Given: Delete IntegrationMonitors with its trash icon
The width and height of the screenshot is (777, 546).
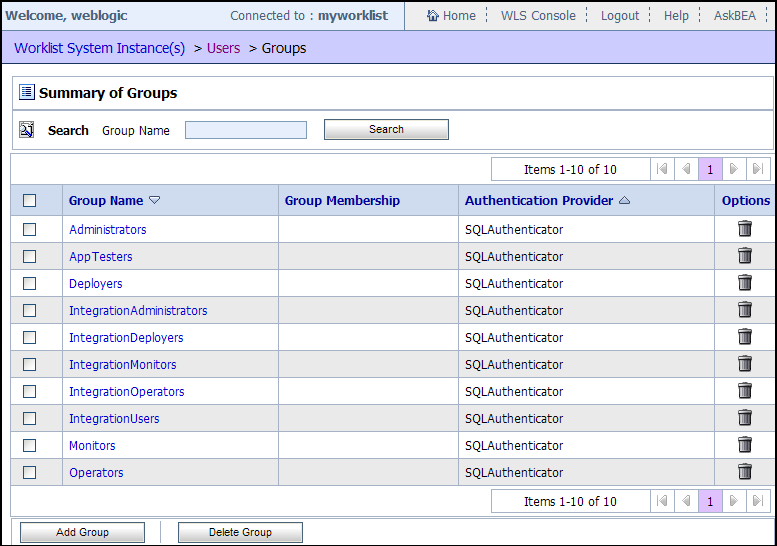Looking at the screenshot, I should tap(745, 364).
